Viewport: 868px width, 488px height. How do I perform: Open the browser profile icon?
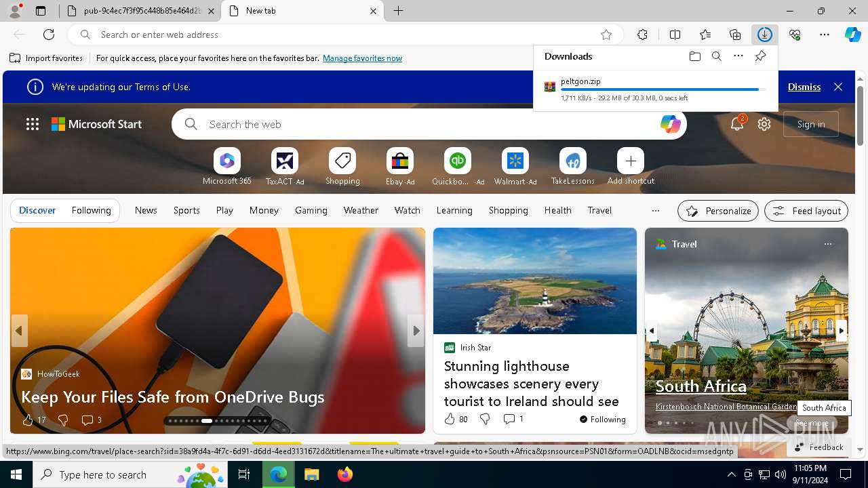point(15,11)
